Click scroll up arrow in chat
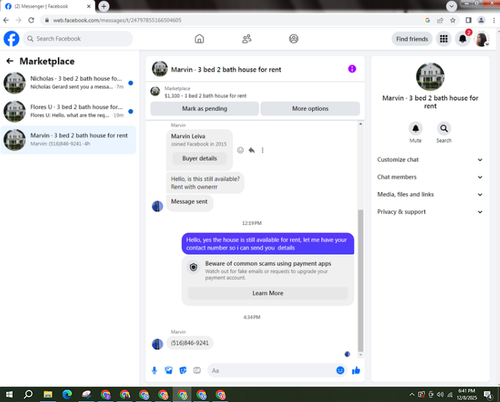 tap(360, 124)
